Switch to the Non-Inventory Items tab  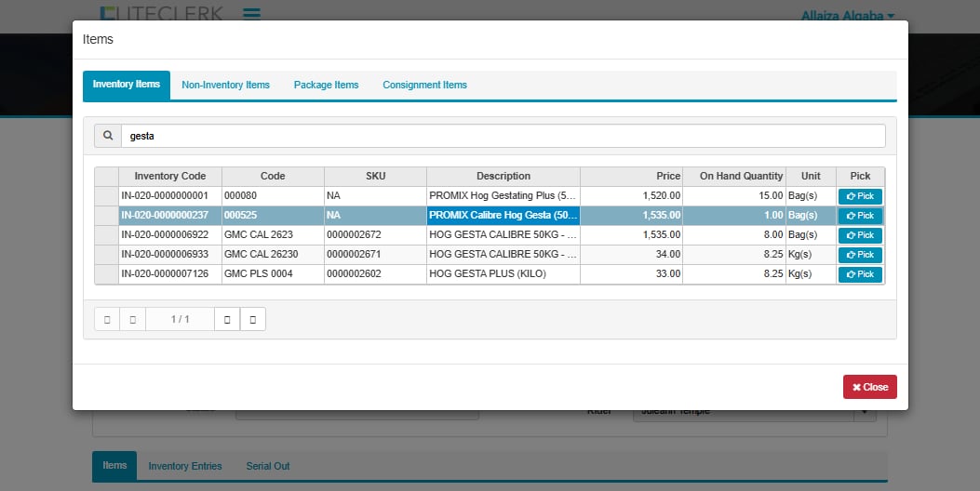click(225, 85)
